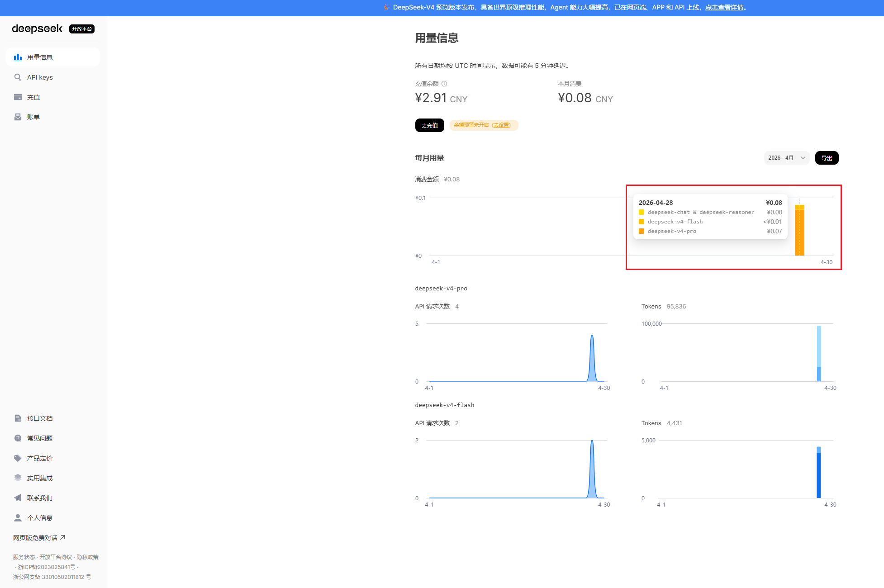This screenshot has width=884, height=588.
Task: Click the paper plane icon beside 联系我们
Action: (x=18, y=498)
